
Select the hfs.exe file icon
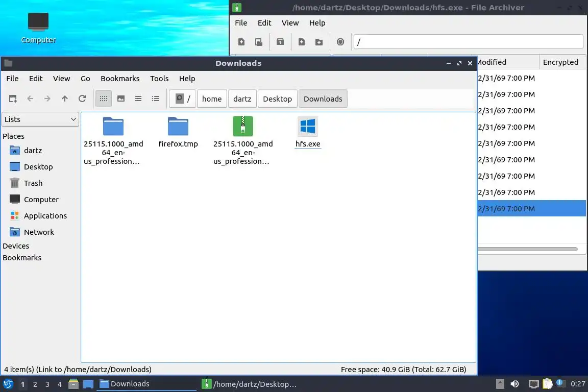(308, 126)
